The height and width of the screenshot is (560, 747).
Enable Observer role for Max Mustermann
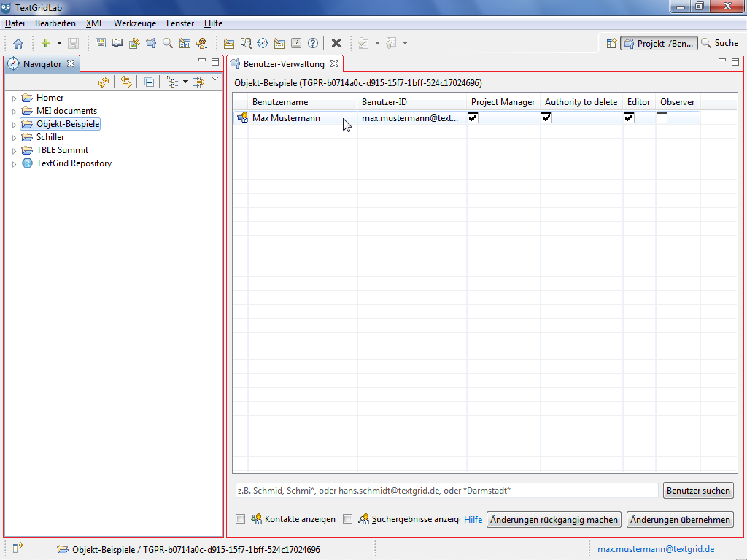pos(662,118)
